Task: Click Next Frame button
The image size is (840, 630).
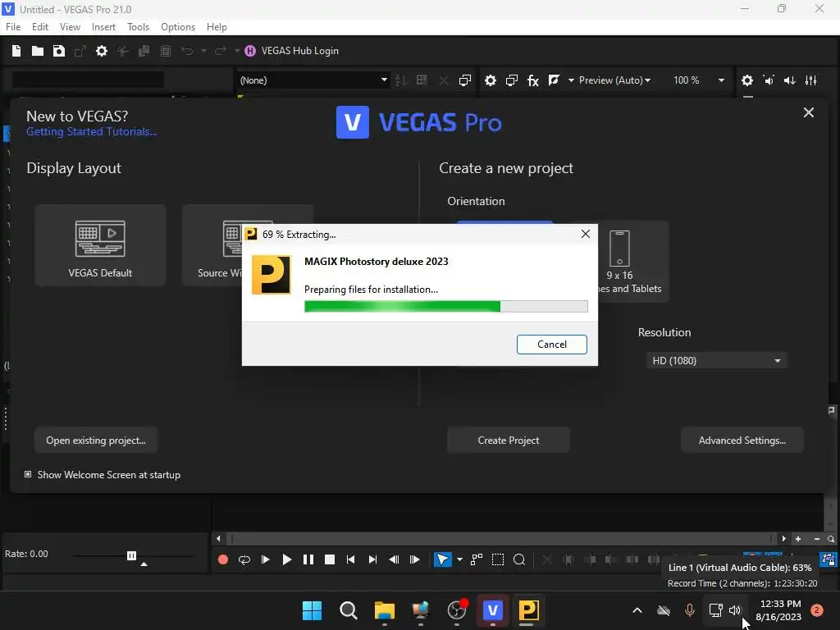Action: tap(414, 559)
